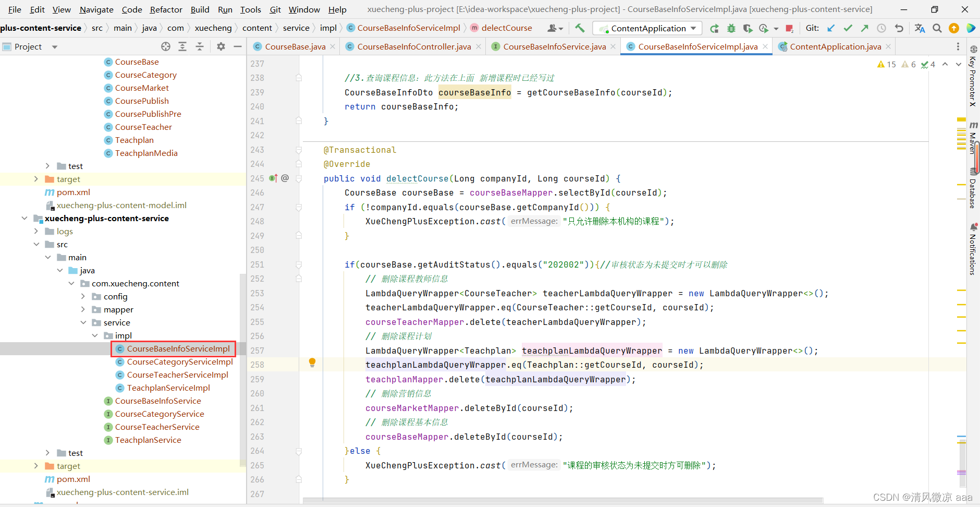Git update project blue arrow icon
980x507 pixels.
pos(831,28)
